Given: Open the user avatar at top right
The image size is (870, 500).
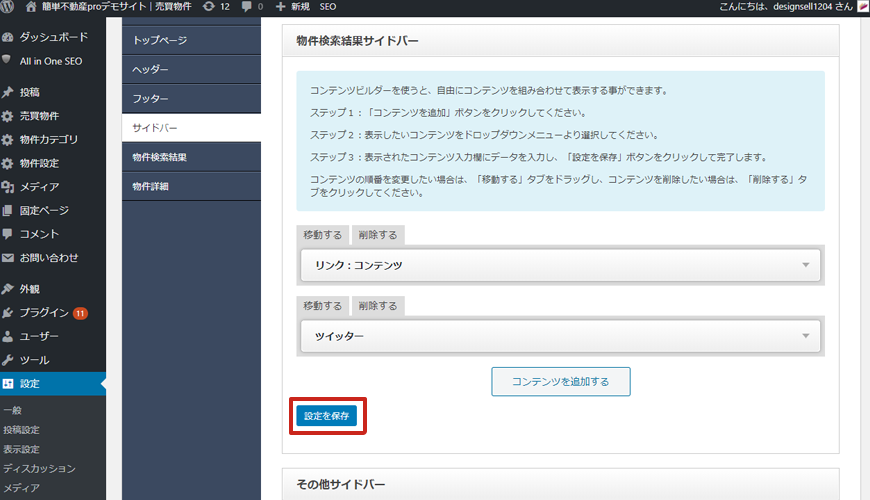Looking at the screenshot, I should click(x=861, y=7).
